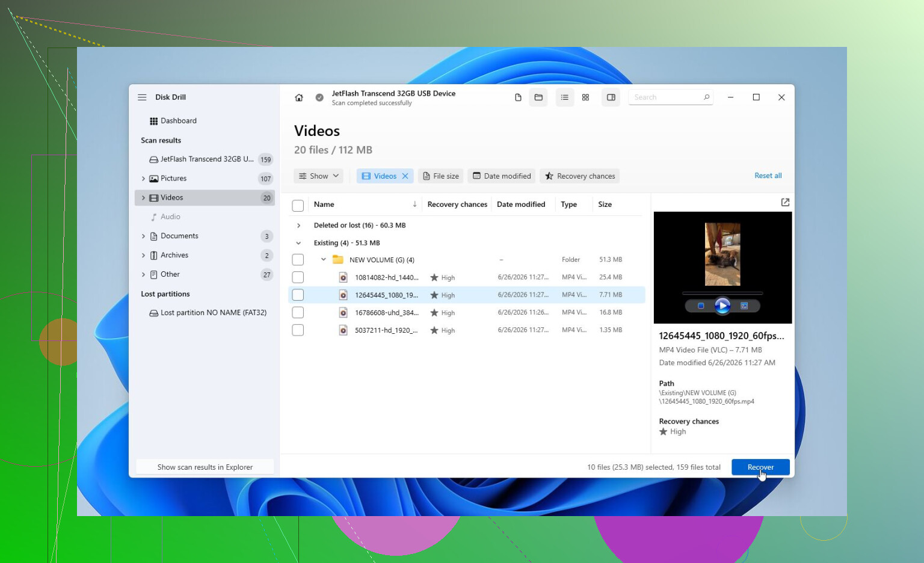Viewport: 924px width, 563px height.
Task: Check the 16786608-uhd_384 file checkbox
Action: point(298,313)
